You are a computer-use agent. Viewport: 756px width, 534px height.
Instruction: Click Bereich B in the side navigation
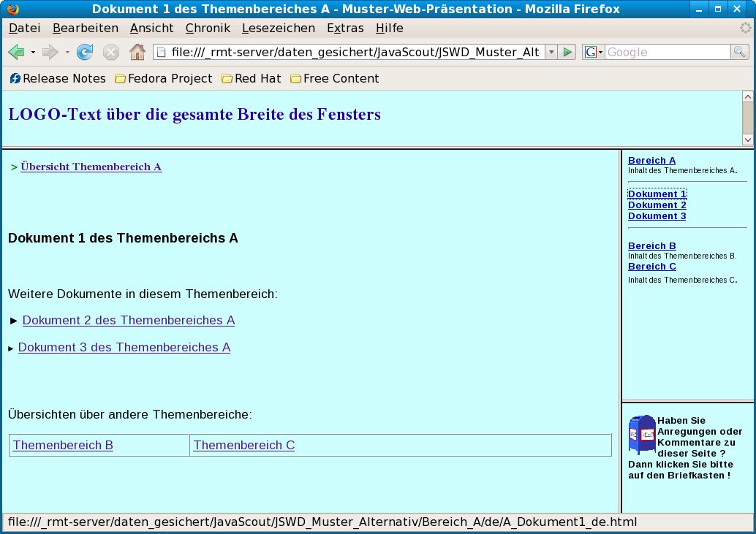651,246
